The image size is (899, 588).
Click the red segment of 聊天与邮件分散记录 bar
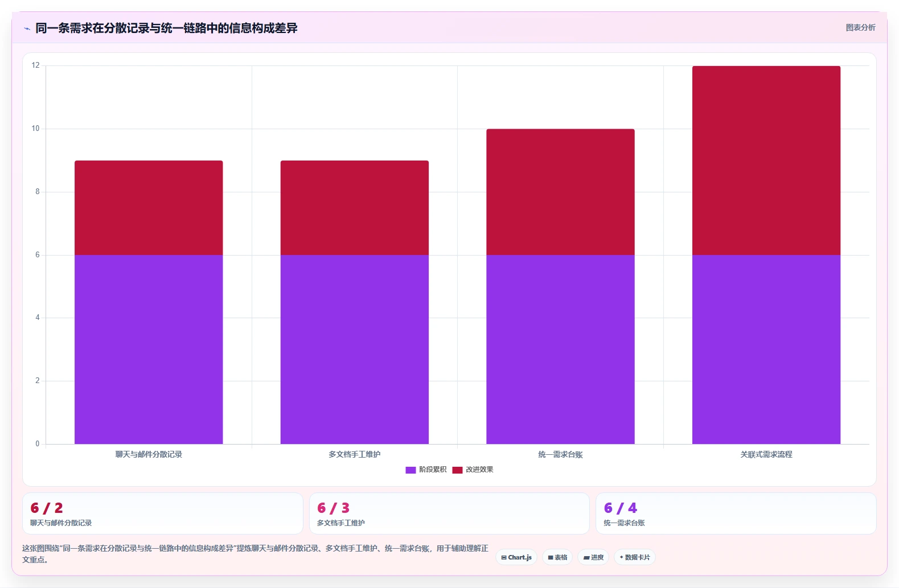[x=149, y=208]
